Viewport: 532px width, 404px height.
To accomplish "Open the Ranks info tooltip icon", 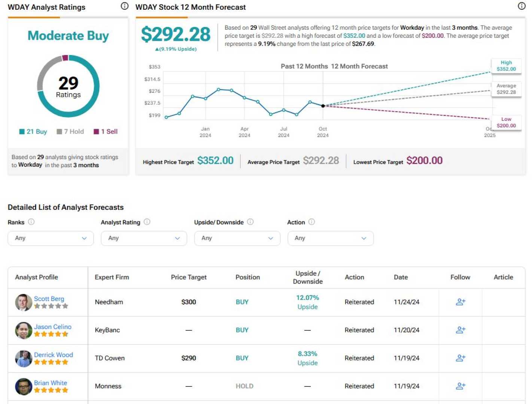I will pyautogui.click(x=31, y=222).
